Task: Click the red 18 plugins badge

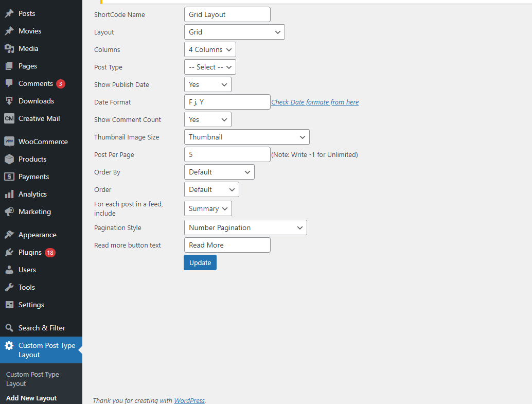Action: tap(50, 253)
